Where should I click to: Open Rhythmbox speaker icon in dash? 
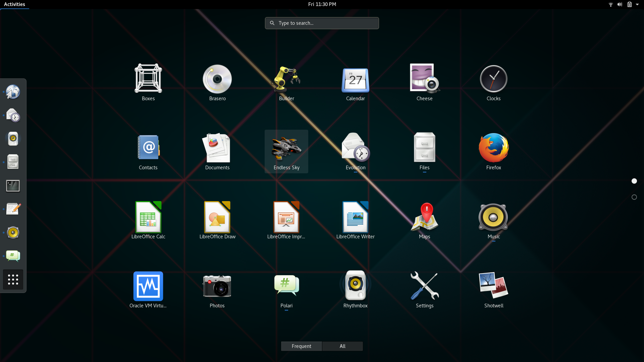pyautogui.click(x=13, y=139)
